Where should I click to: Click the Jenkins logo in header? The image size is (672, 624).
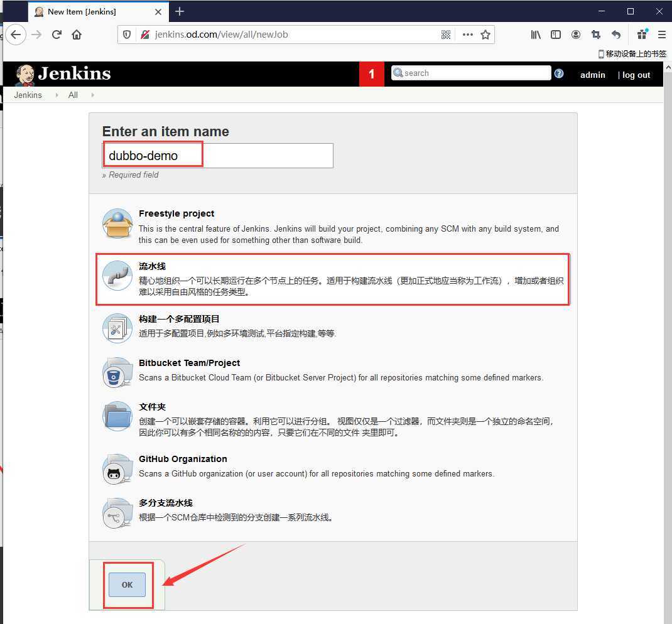pos(63,74)
